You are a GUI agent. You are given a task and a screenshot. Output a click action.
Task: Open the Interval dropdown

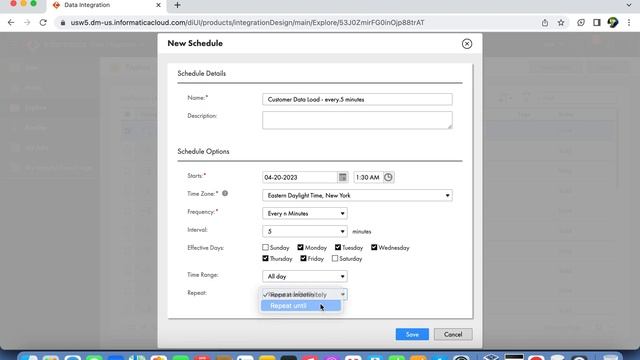click(x=305, y=231)
